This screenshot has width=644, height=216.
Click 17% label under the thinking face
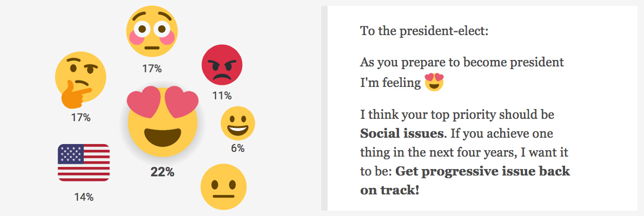tap(81, 118)
